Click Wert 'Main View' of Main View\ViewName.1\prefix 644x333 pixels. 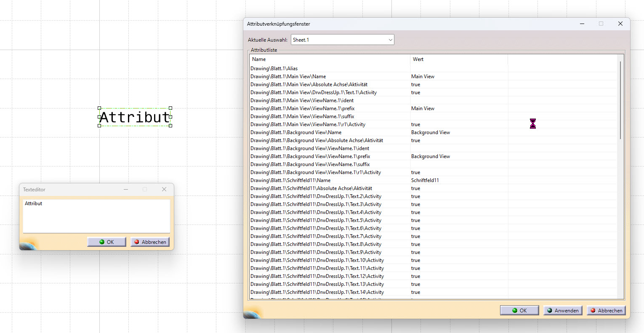pyautogui.click(x=423, y=108)
